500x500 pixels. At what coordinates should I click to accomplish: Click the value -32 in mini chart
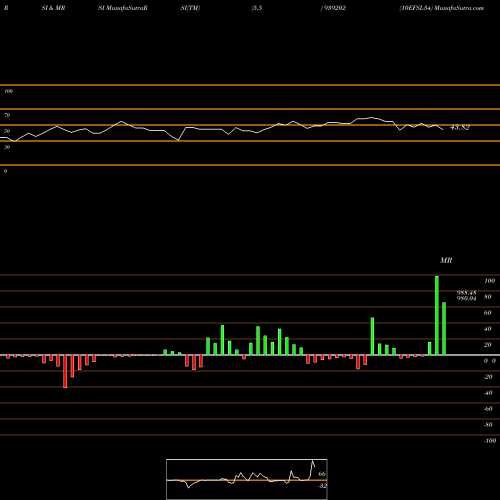(x=322, y=486)
